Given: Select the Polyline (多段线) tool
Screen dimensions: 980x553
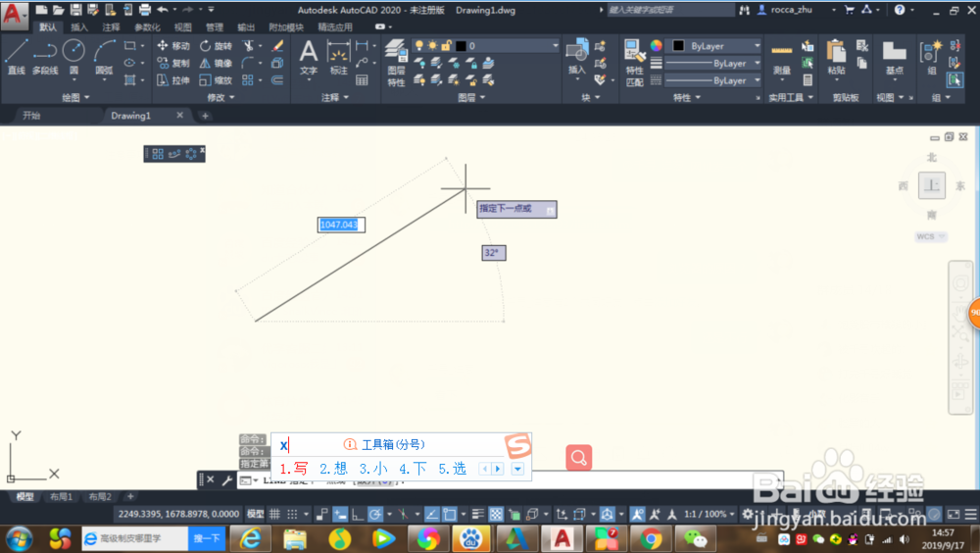Looking at the screenshot, I should click(45, 58).
